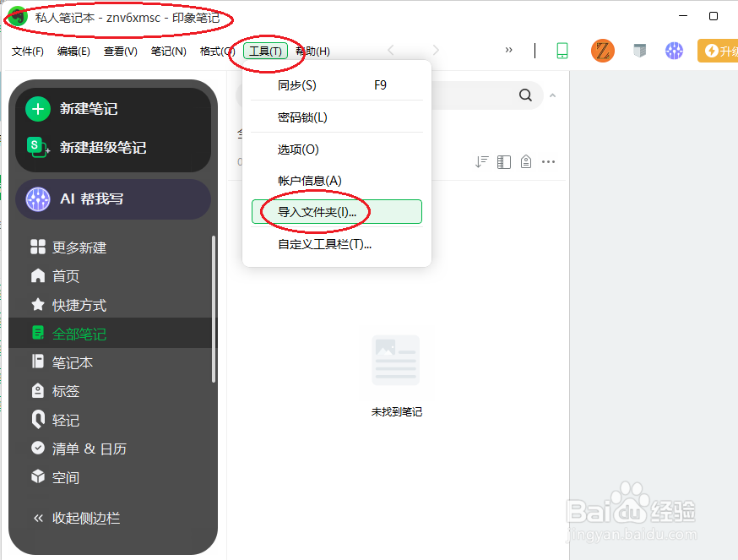Click the green mobile phone icon in the toolbar
The height and width of the screenshot is (560, 738).
(562, 52)
